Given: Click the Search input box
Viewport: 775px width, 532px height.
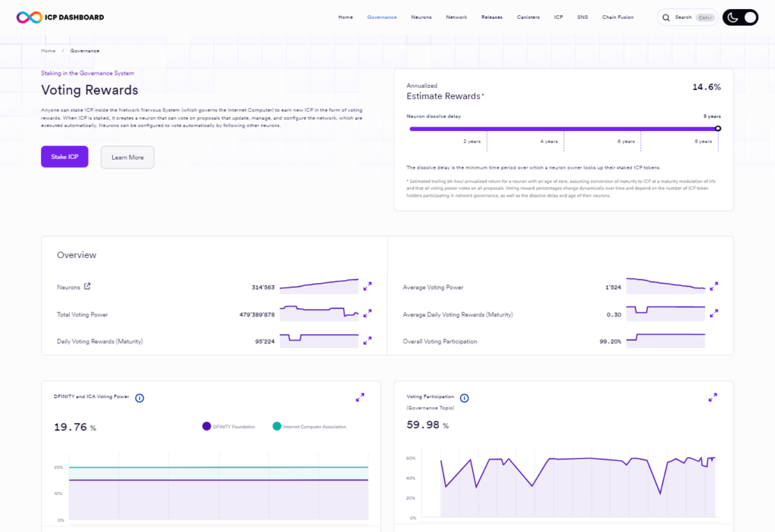Looking at the screenshot, I should pyautogui.click(x=686, y=17).
